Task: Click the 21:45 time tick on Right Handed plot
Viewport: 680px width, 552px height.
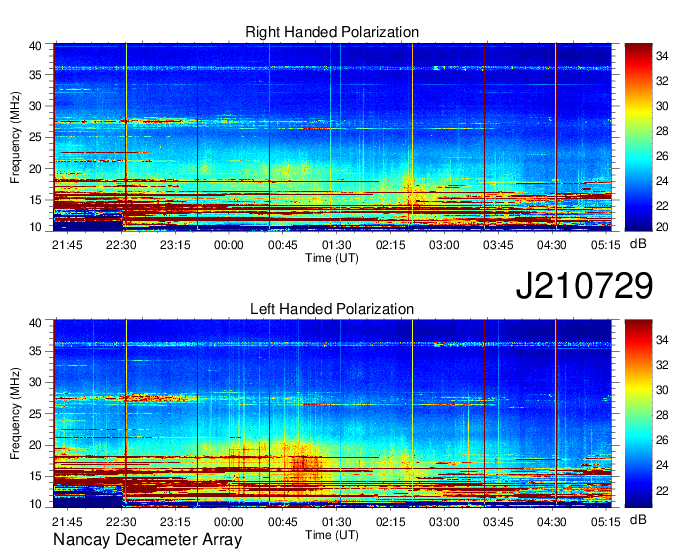Action: tap(67, 245)
